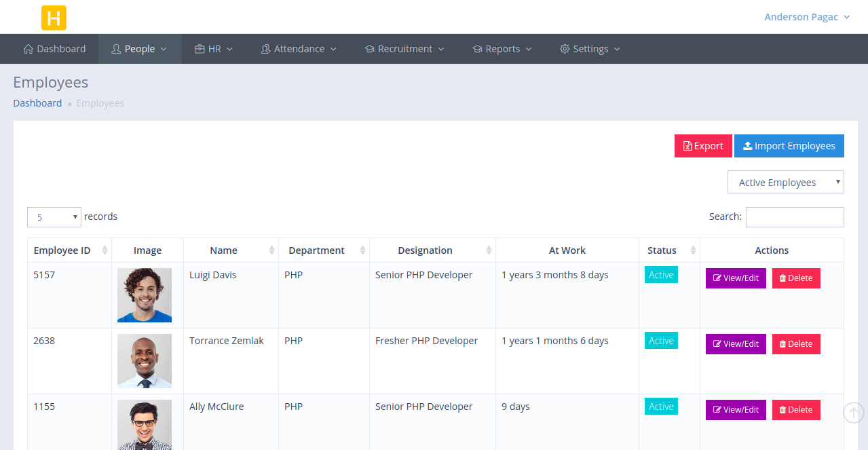868x450 pixels.
Task: Open the Attendance menu
Action: (x=299, y=49)
